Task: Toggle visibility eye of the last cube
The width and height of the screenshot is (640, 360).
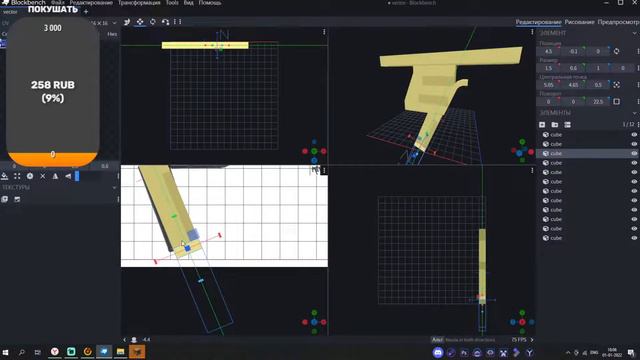Action: coord(634,238)
